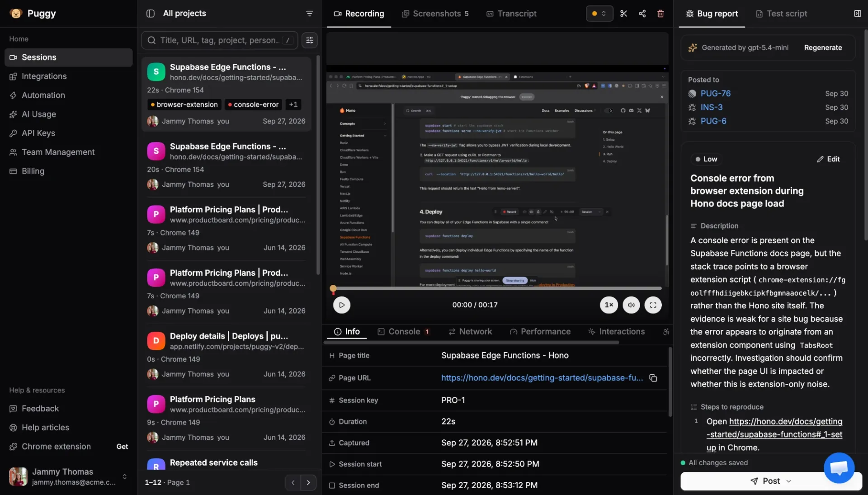Open the Interactions tab
The width and height of the screenshot is (868, 495).
click(617, 332)
